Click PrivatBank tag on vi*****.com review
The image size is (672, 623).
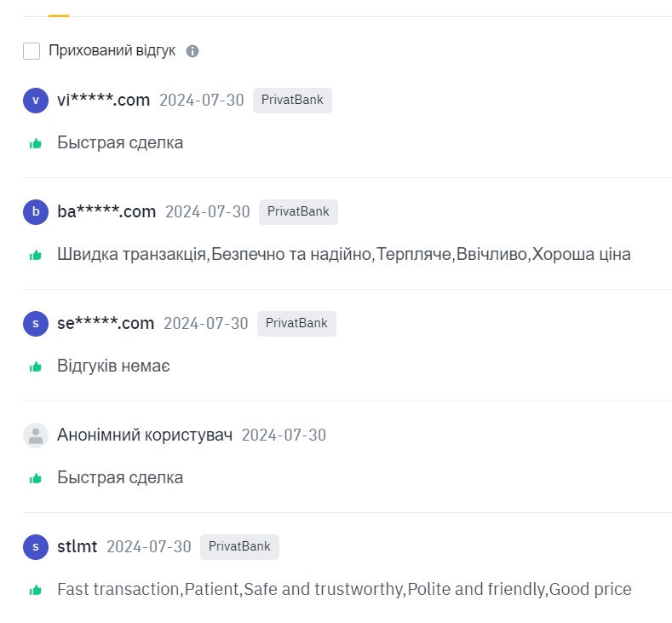pos(292,101)
